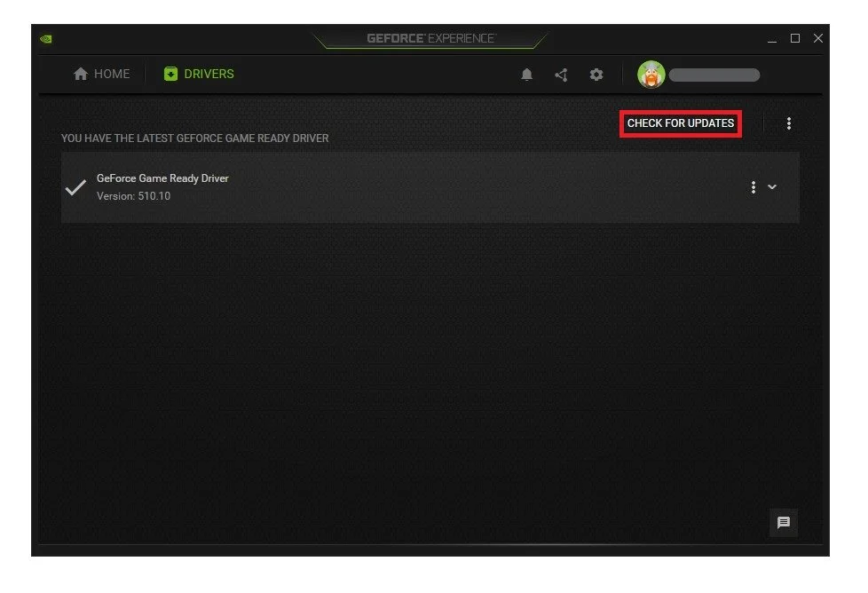The width and height of the screenshot is (868, 593).
Task: Expand the GeForce Game Ready Driver details
Action: point(772,187)
